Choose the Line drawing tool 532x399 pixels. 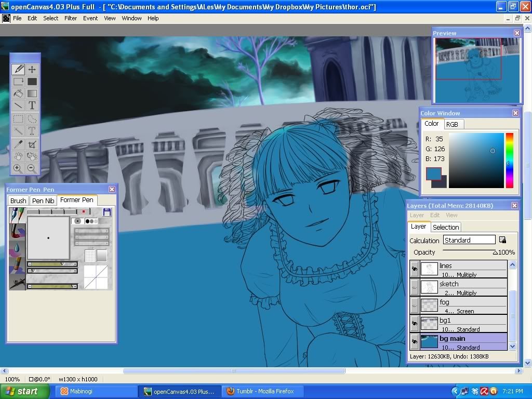[18, 106]
